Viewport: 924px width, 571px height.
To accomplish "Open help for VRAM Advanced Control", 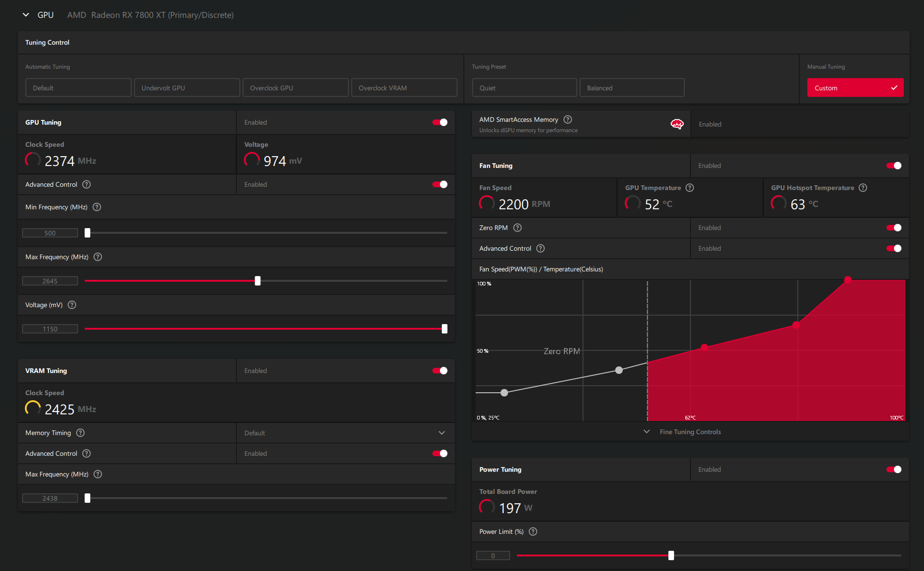I will [x=86, y=453].
